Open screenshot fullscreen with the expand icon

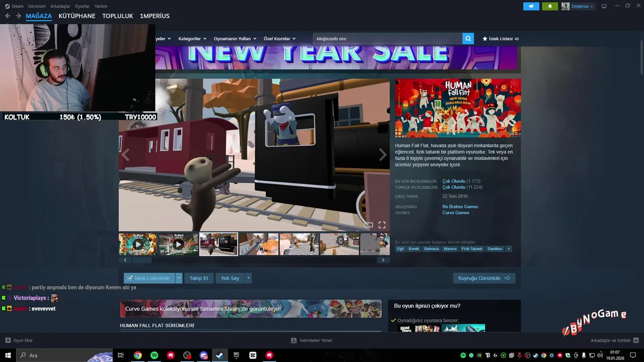pos(382,225)
